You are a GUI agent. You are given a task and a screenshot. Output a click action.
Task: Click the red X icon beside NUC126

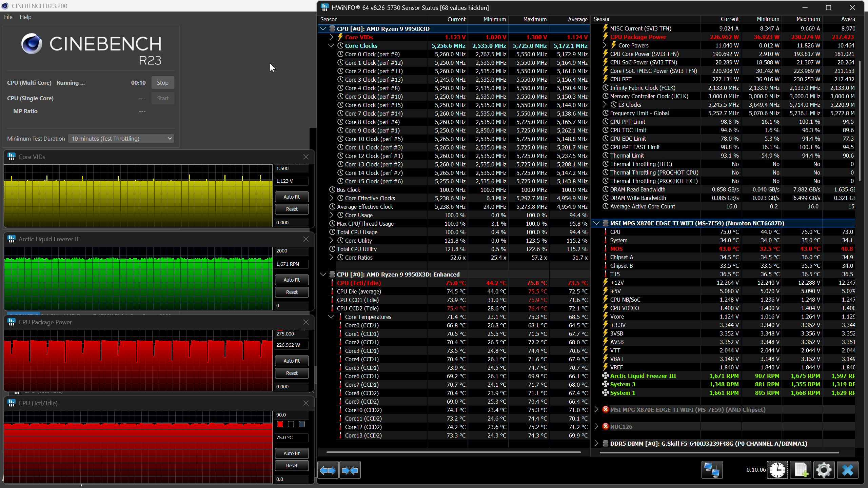tap(606, 426)
